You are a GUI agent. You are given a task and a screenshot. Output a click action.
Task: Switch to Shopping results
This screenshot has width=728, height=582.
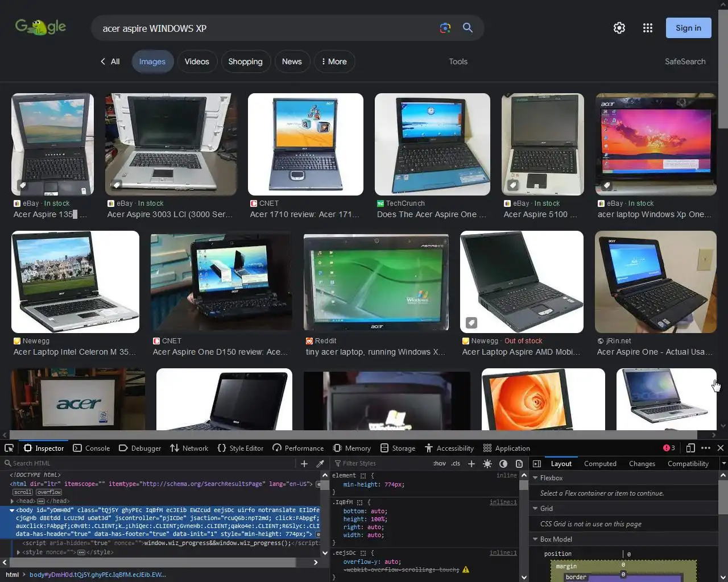pyautogui.click(x=245, y=61)
